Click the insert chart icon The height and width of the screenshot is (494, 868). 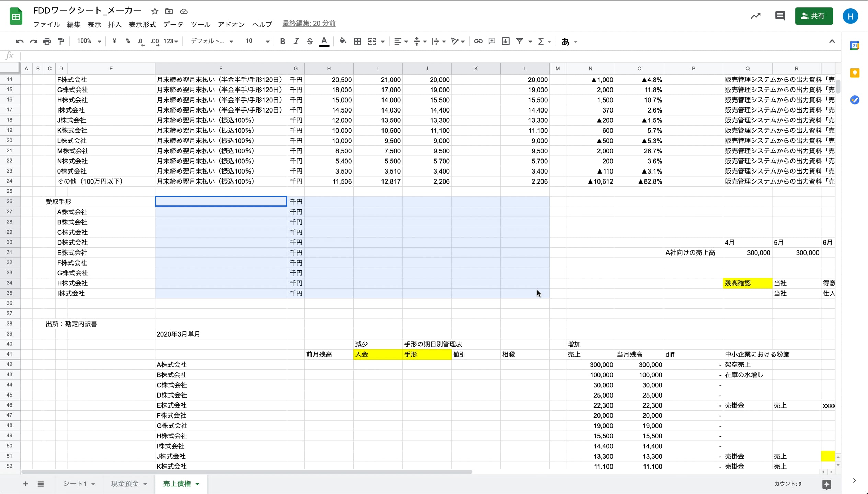click(x=505, y=41)
